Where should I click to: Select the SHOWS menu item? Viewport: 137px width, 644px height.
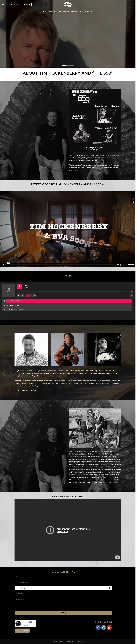point(74,12)
